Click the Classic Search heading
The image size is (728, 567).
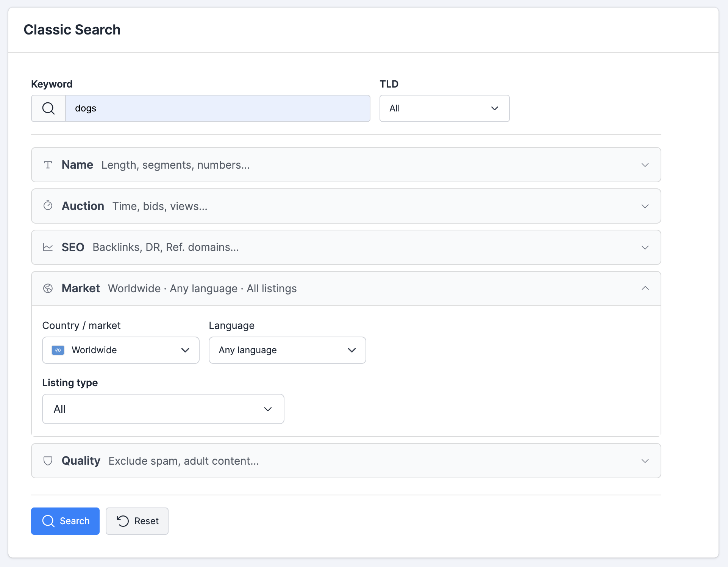point(72,30)
